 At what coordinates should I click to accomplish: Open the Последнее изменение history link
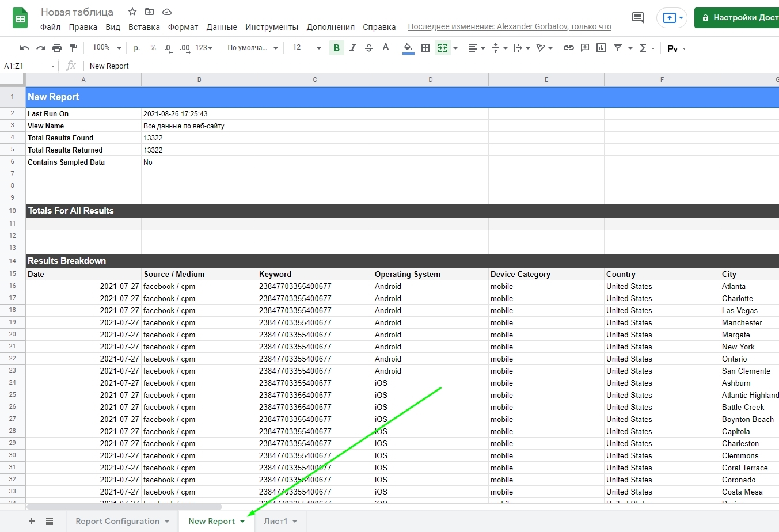click(x=510, y=26)
